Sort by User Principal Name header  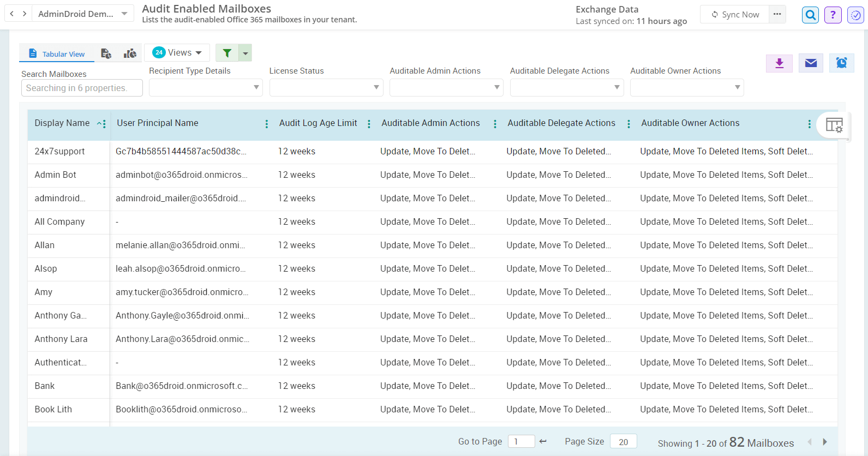[158, 123]
